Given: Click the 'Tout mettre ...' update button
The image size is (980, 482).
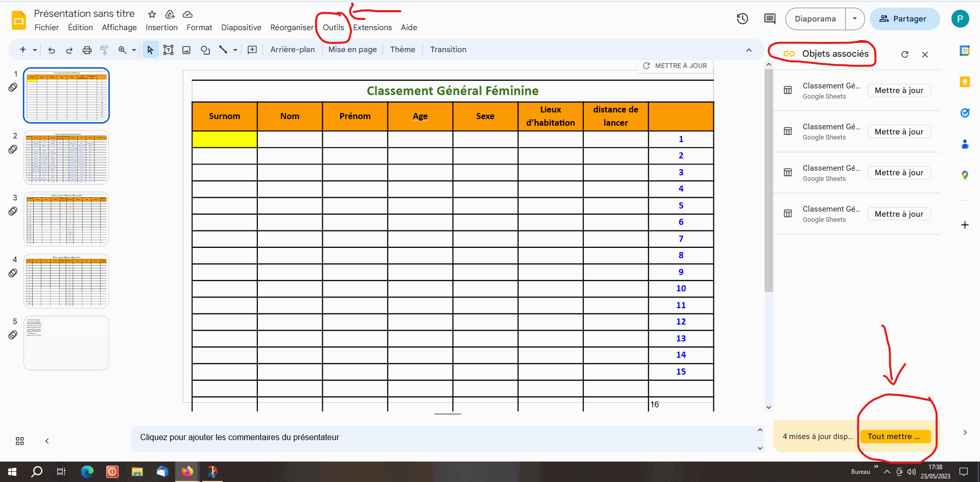Looking at the screenshot, I should tap(895, 437).
